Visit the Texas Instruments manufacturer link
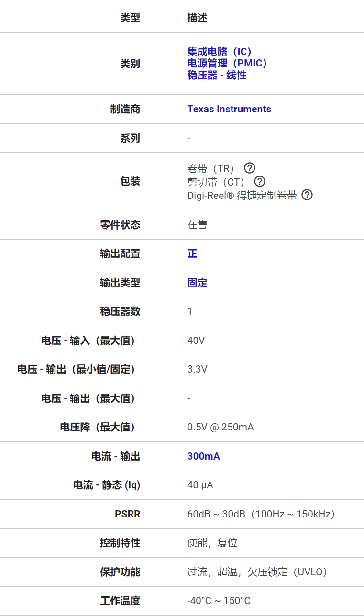 pos(229,109)
